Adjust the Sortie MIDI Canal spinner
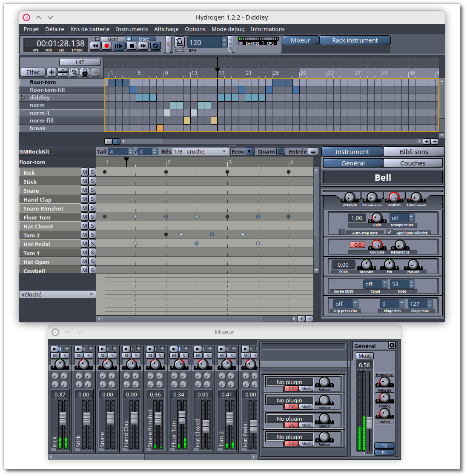 (375, 284)
